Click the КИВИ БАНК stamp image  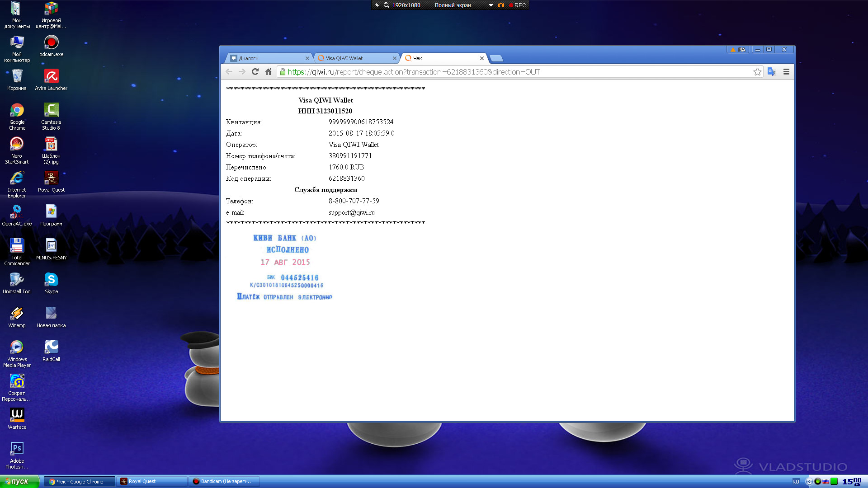pos(285,267)
